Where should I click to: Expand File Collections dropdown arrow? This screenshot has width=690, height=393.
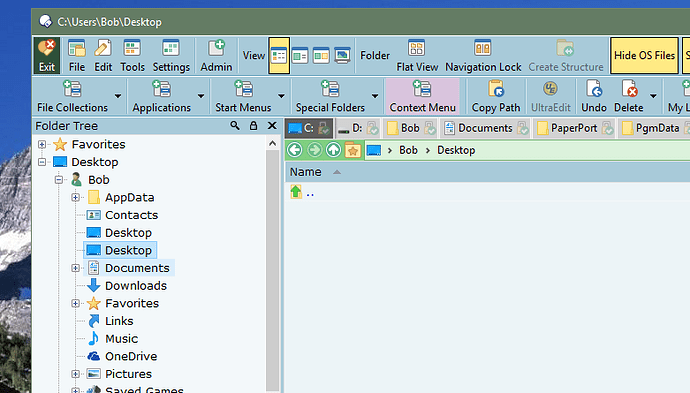(x=118, y=96)
